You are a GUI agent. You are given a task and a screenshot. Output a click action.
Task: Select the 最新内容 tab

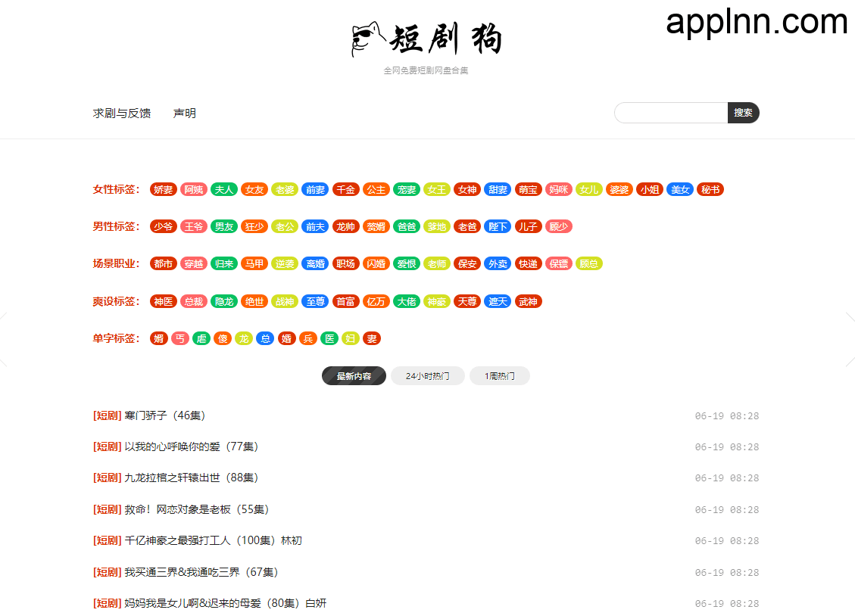click(x=354, y=375)
